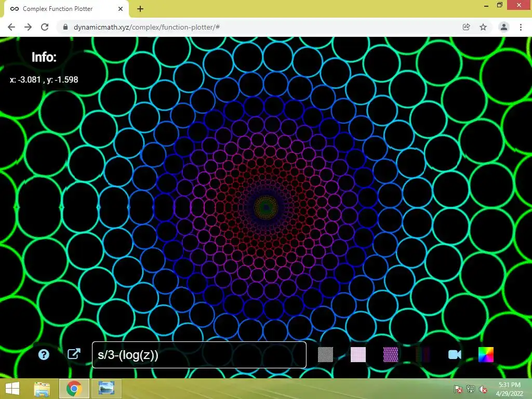
Task: Click the share page icon in address bar
Action: pyautogui.click(x=466, y=27)
